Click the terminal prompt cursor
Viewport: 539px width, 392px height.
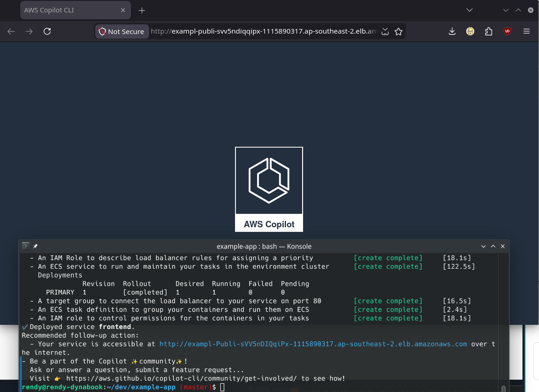223,387
